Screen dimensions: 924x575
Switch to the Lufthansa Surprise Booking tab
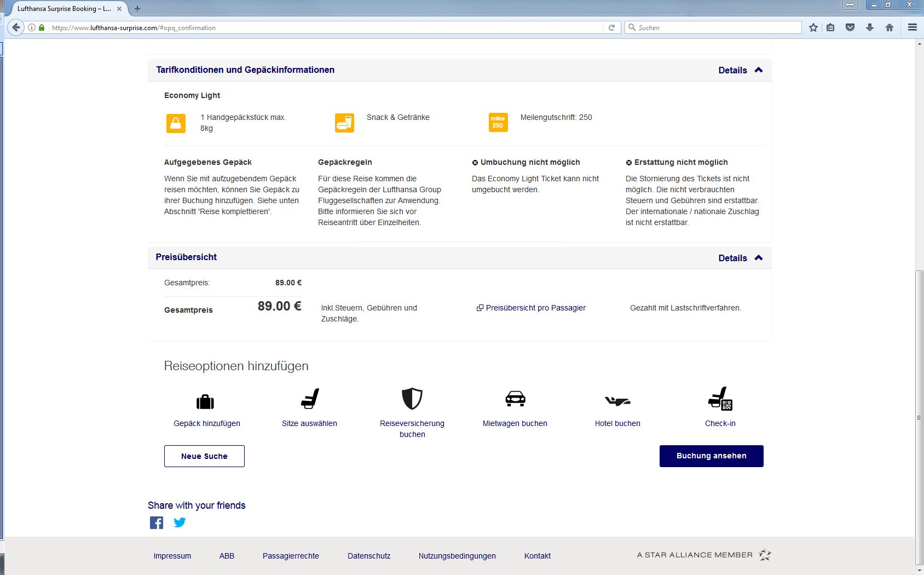63,9
